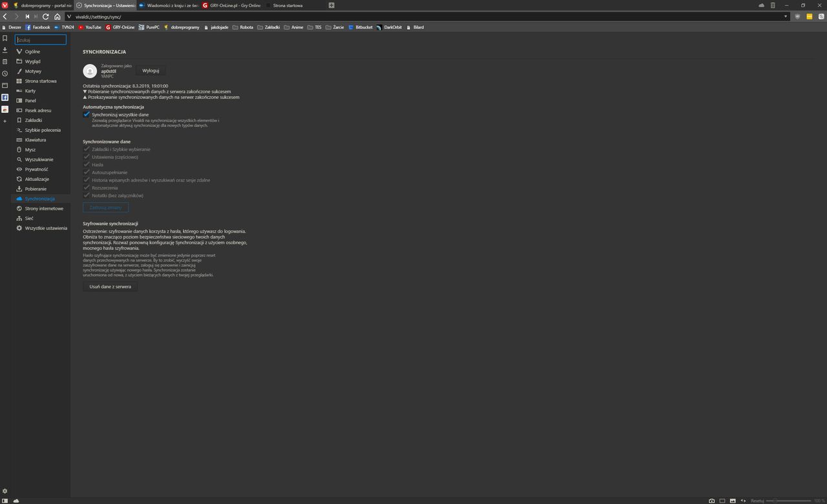Toggle Zakładki i Szybkie wybieranie checkbox
Viewport: 827px width, 504px height.
point(87,149)
